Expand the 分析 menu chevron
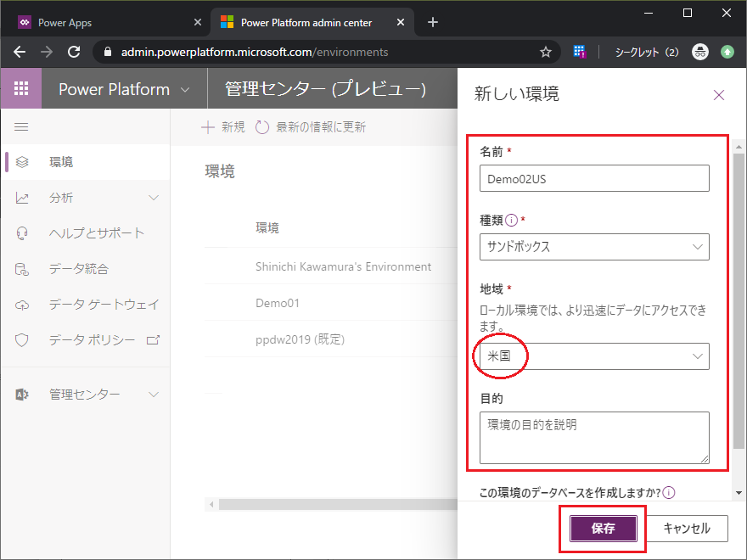The image size is (747, 560). click(x=154, y=198)
